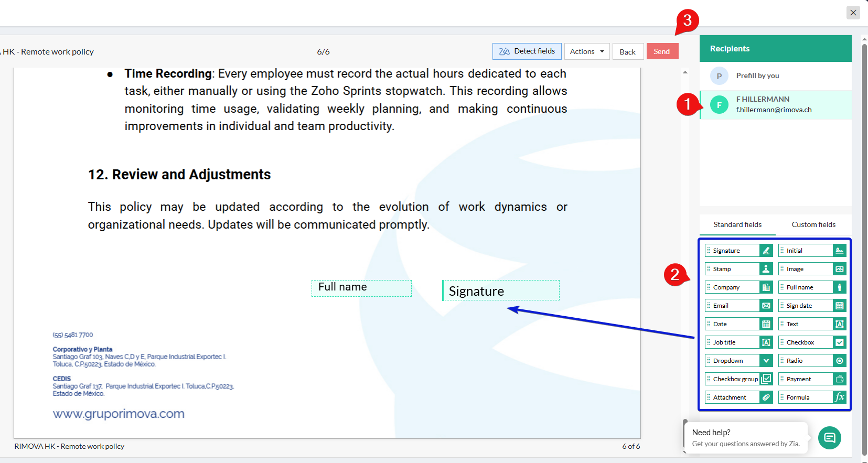Viewport: 868px width, 463px height.
Task: Choose the Email envelope field icon
Action: point(766,306)
